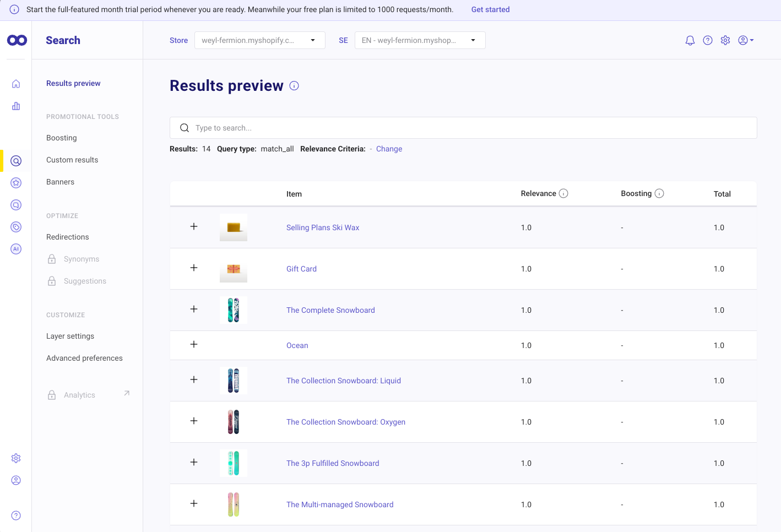Open Banners in the sidebar

[60, 182]
